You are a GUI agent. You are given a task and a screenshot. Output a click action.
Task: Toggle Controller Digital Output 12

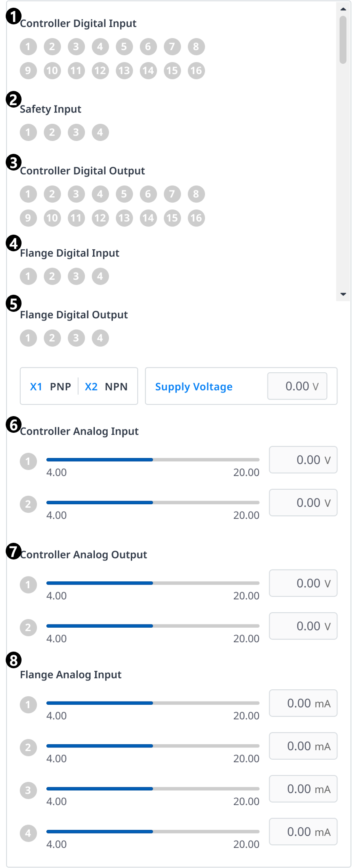tap(100, 218)
